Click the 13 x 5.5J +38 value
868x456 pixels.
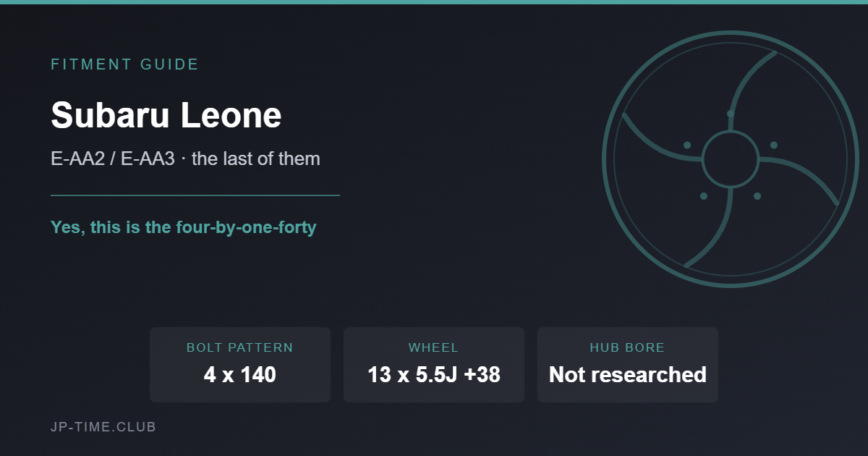click(x=434, y=375)
